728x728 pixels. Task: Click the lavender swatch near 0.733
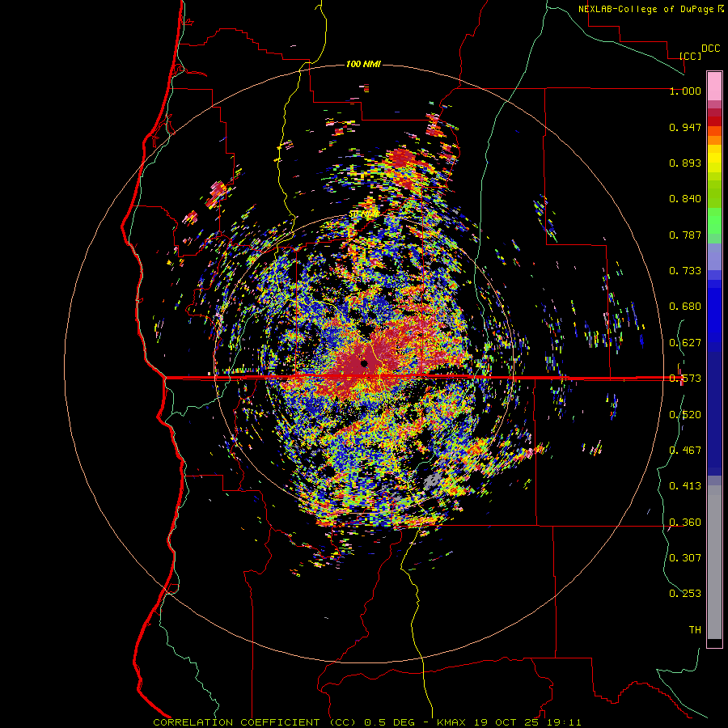714,256
